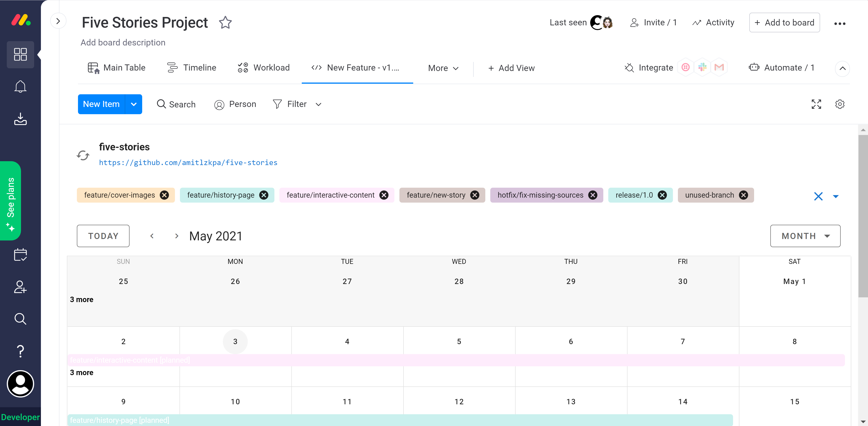Image resolution: width=868 pixels, height=426 pixels.
Task: Open the MONTH view dropdown
Action: pos(805,236)
